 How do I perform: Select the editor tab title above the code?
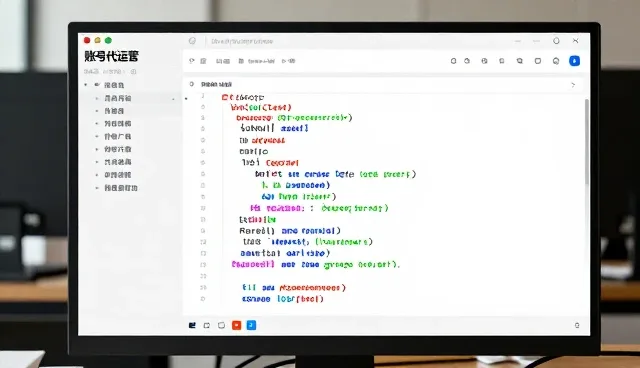[216, 84]
